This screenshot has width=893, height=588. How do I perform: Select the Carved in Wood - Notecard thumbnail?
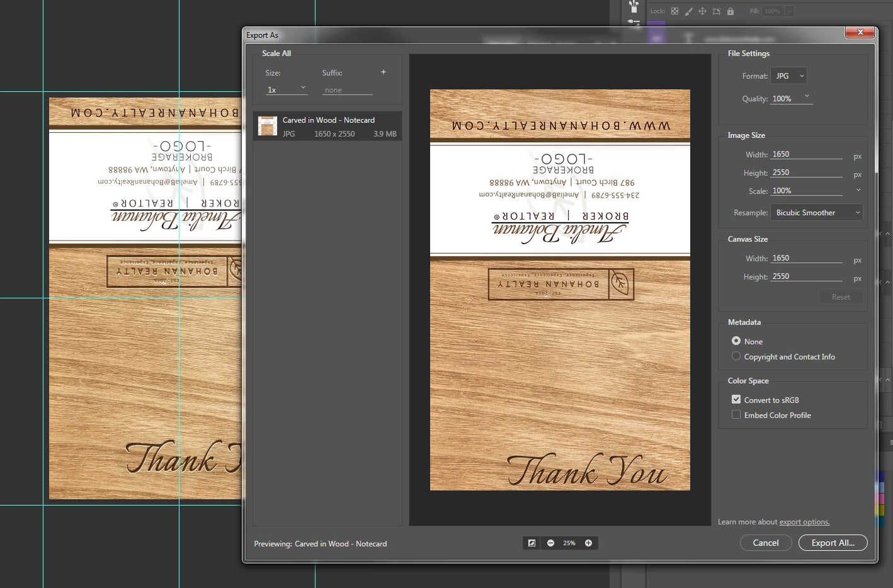268,126
